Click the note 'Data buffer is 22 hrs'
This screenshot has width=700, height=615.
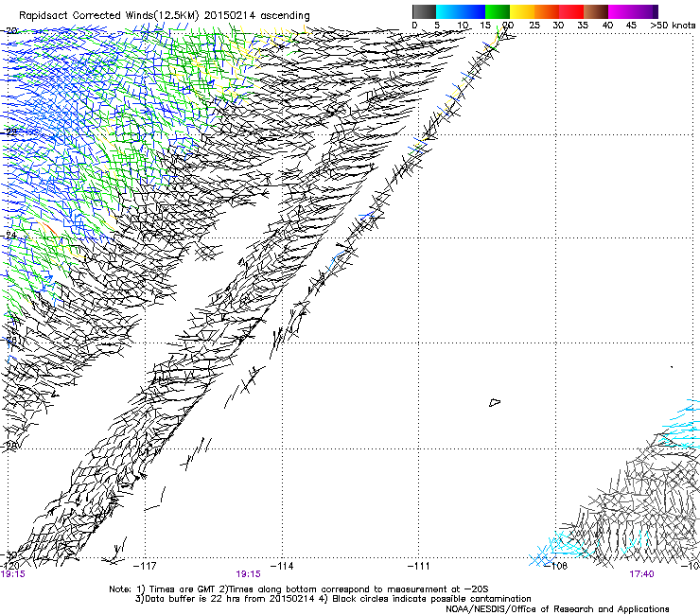(200, 599)
